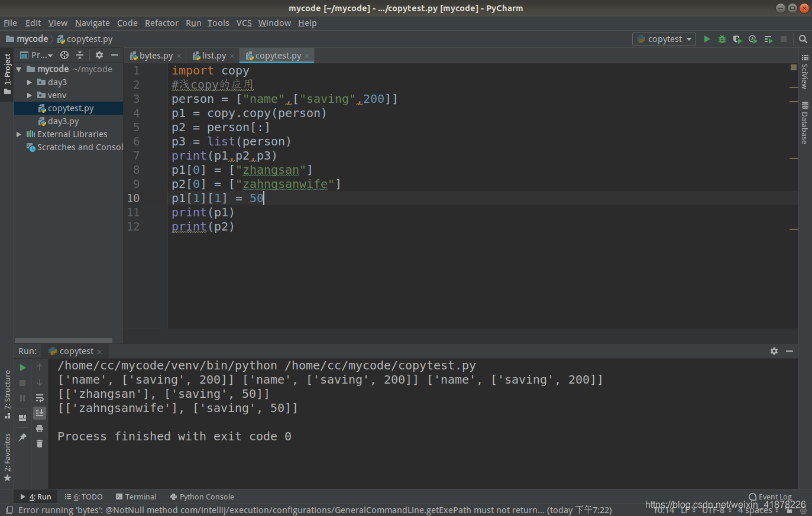Open the Window menu

tap(274, 23)
